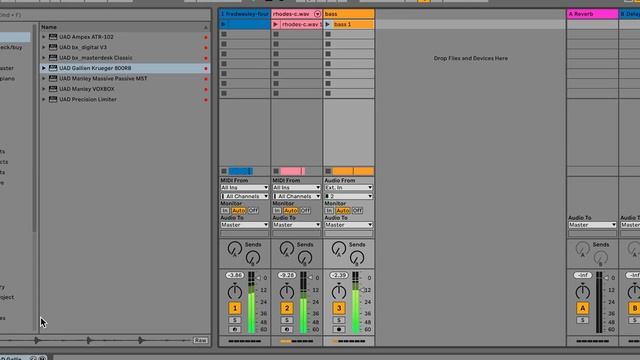Click the UAD Manley Massive Passive MST icon
The width and height of the screenshot is (640, 360).
click(x=53, y=78)
